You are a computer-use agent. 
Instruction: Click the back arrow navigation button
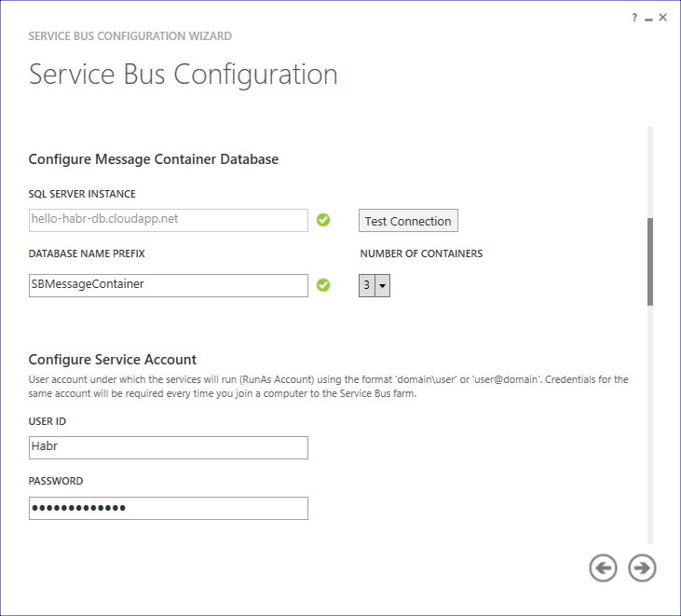coord(603,568)
